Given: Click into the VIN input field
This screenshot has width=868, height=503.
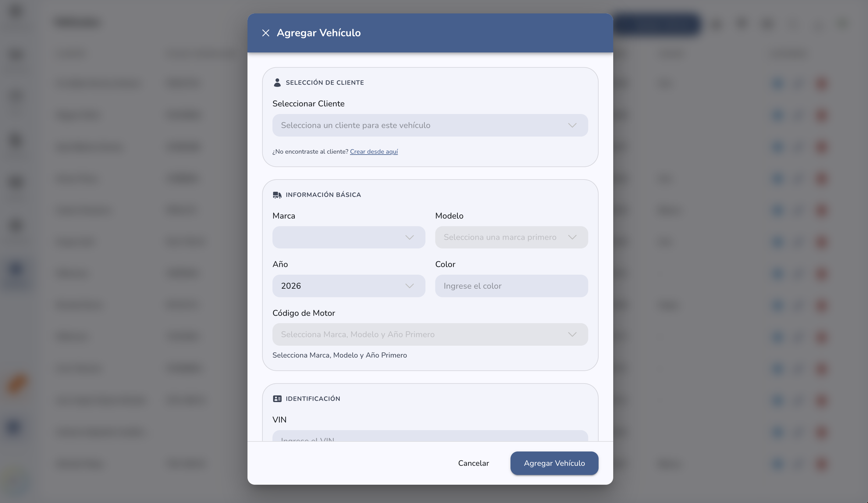Looking at the screenshot, I should [430, 436].
